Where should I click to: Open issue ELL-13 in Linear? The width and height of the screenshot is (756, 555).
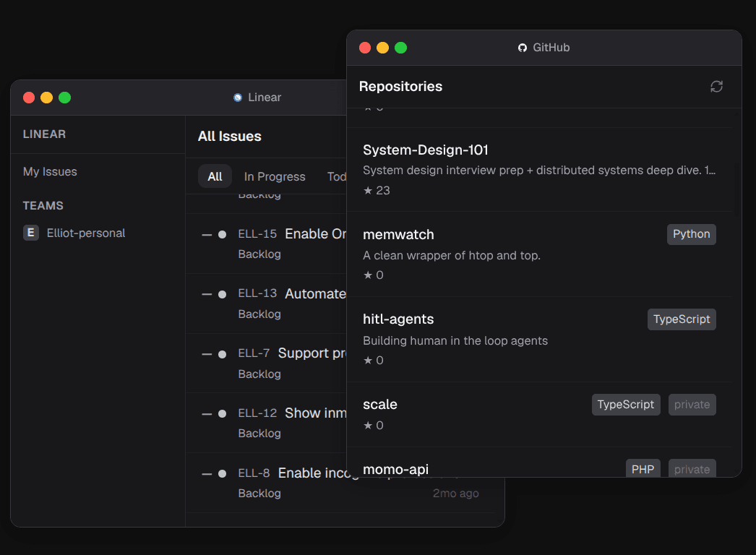click(x=266, y=304)
